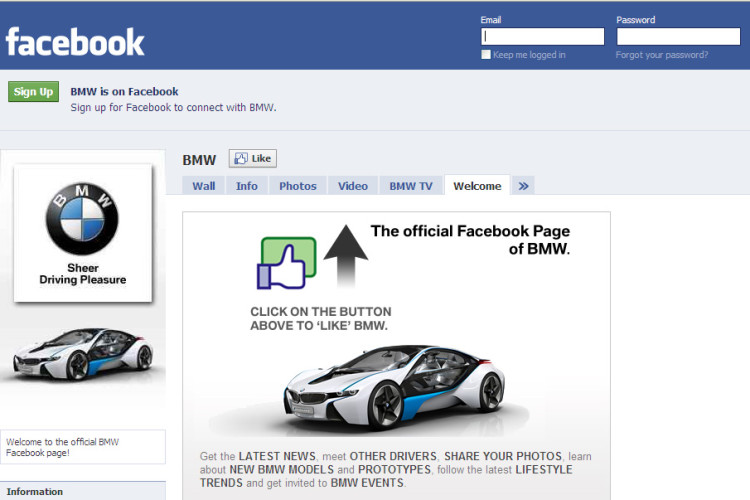Click the BMW roundel logo
This screenshot has height=500, width=750.
pos(82,219)
